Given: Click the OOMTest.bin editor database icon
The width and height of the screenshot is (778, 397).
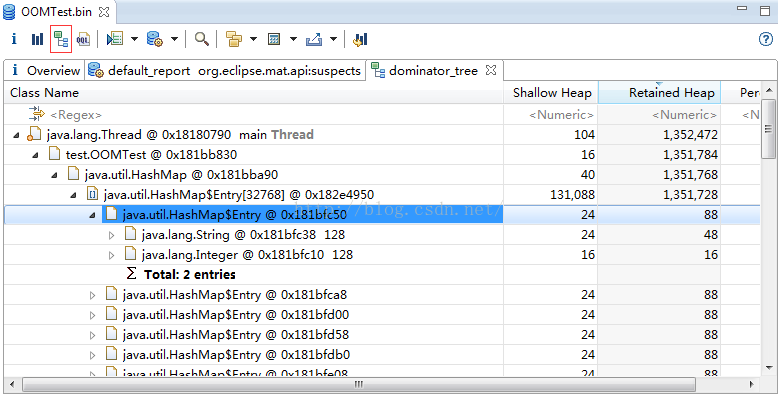Looking at the screenshot, I should coord(9,12).
